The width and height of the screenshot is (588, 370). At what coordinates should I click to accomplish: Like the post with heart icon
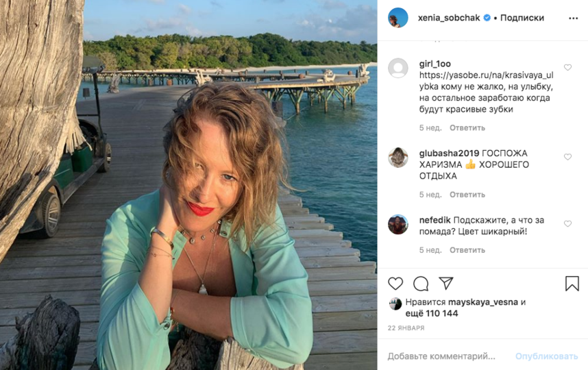click(x=395, y=284)
